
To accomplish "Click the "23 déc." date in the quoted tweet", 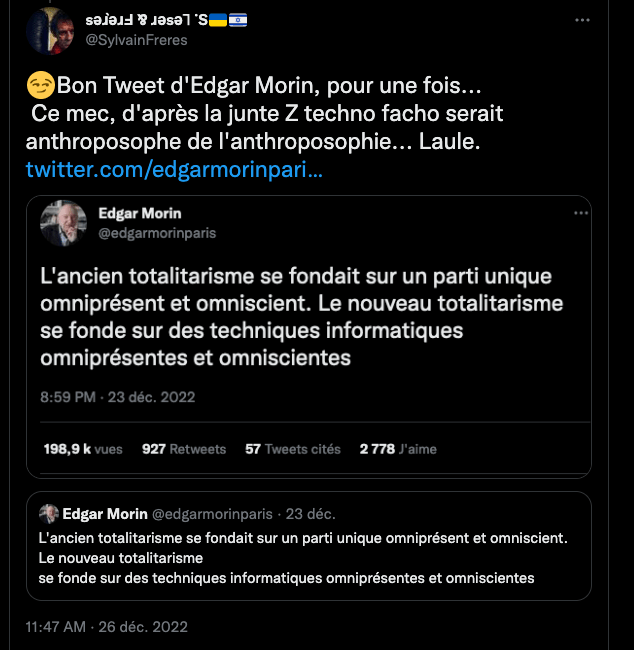I will coord(310,514).
